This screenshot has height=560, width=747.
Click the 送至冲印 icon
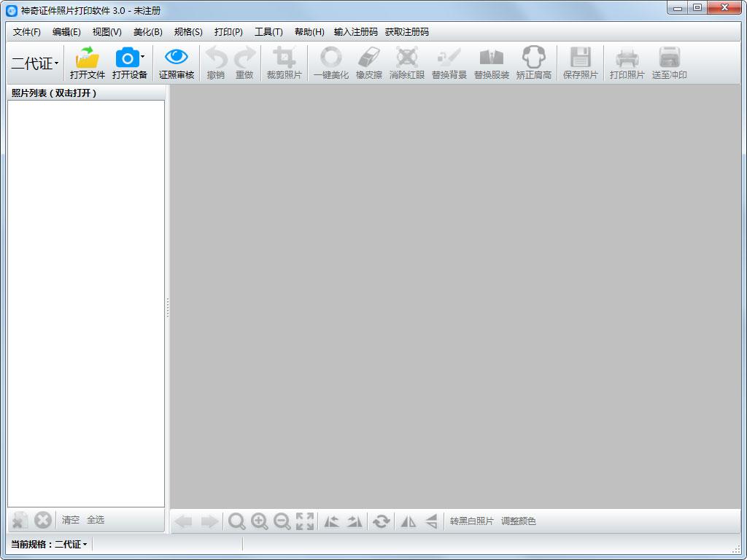tap(670, 58)
